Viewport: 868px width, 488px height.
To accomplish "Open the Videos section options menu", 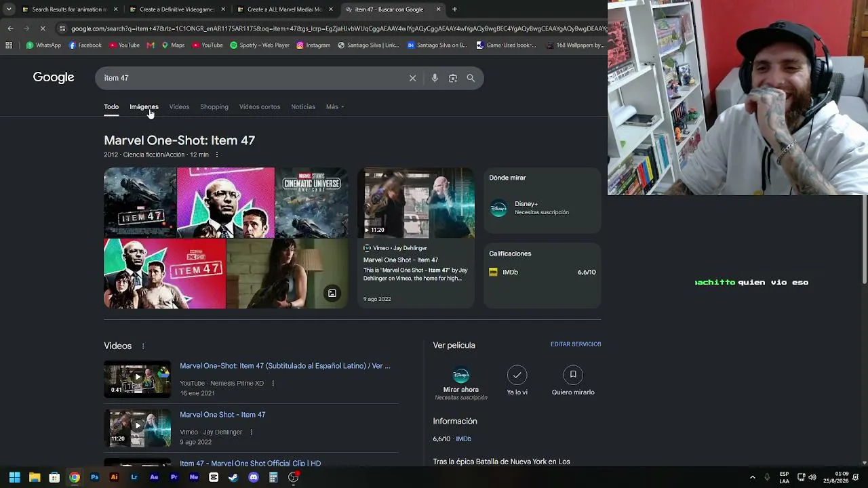I will point(143,346).
